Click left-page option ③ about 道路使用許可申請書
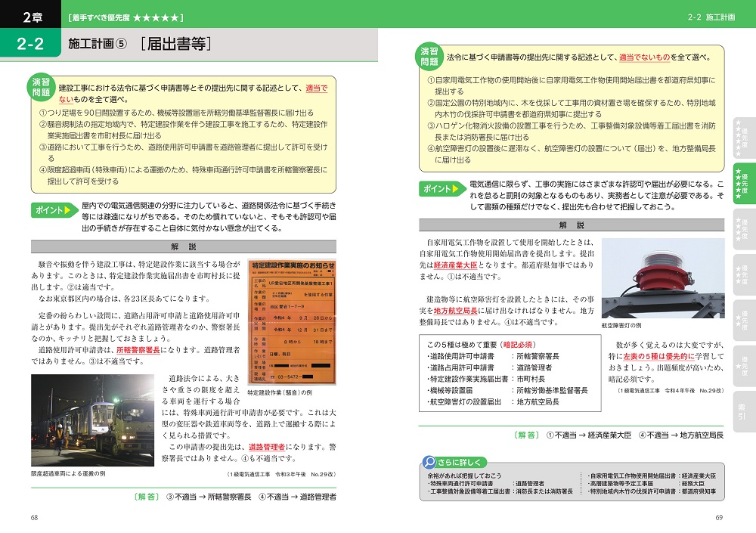Viewport: 756px width, 533px height. point(183,153)
